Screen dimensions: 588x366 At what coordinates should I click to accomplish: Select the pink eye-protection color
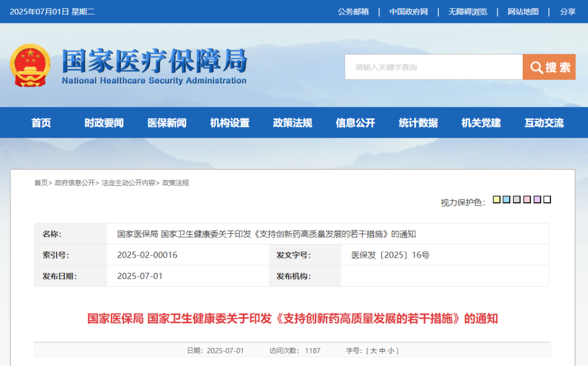point(527,199)
